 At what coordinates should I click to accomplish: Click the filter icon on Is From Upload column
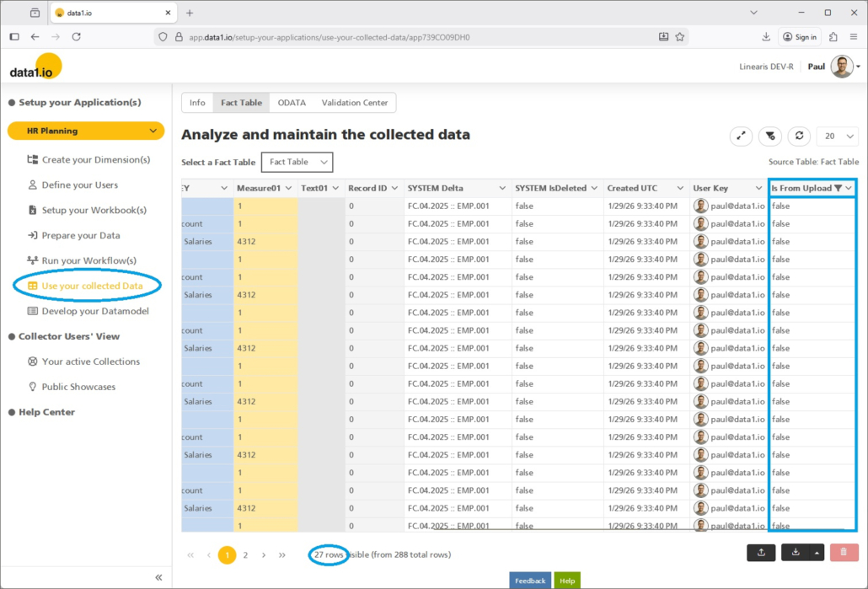click(838, 188)
